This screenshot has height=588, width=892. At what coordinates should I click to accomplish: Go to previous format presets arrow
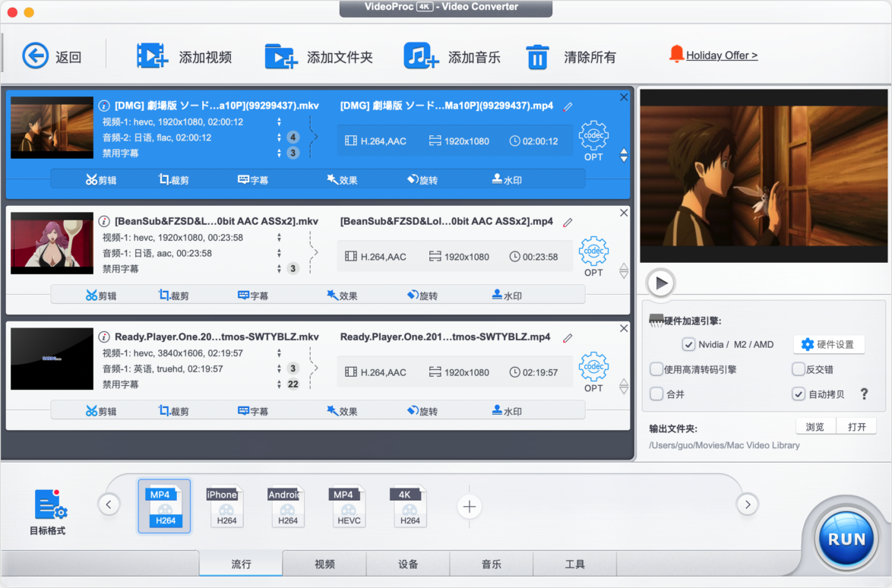(109, 504)
